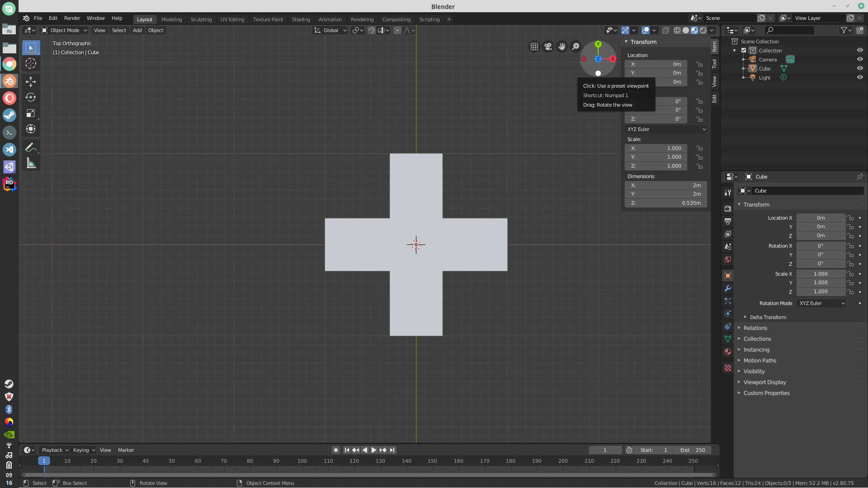
Task: Select the Cube in outliner
Action: coord(764,69)
